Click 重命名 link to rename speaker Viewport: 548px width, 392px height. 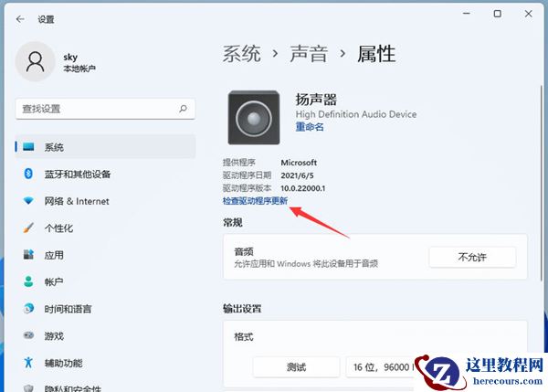click(310, 127)
